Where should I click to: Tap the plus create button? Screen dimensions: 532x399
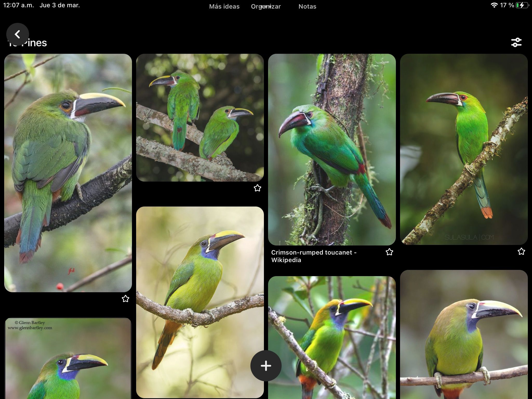click(266, 366)
